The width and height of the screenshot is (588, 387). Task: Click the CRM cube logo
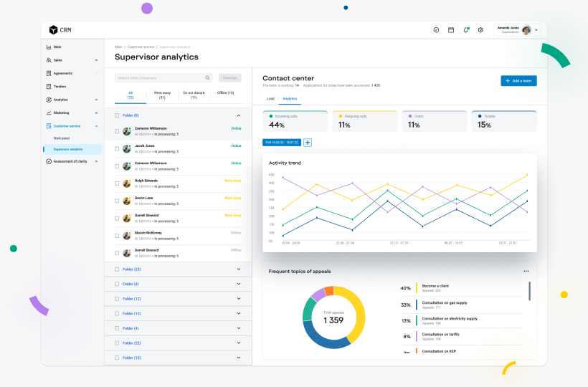tap(53, 30)
